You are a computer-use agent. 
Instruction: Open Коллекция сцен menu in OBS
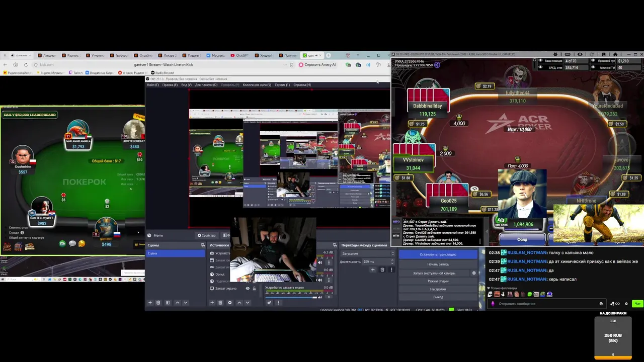[257, 85]
